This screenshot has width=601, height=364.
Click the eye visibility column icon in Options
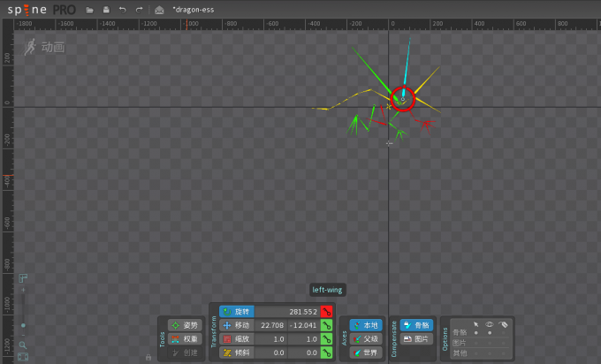click(x=490, y=324)
